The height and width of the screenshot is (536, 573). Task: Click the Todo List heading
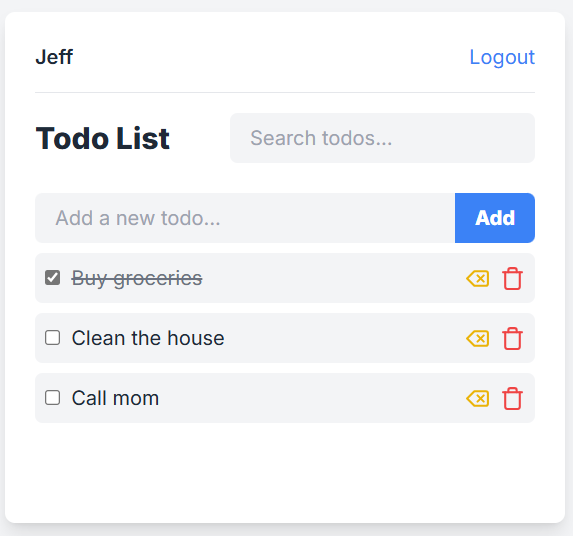[x=103, y=138]
